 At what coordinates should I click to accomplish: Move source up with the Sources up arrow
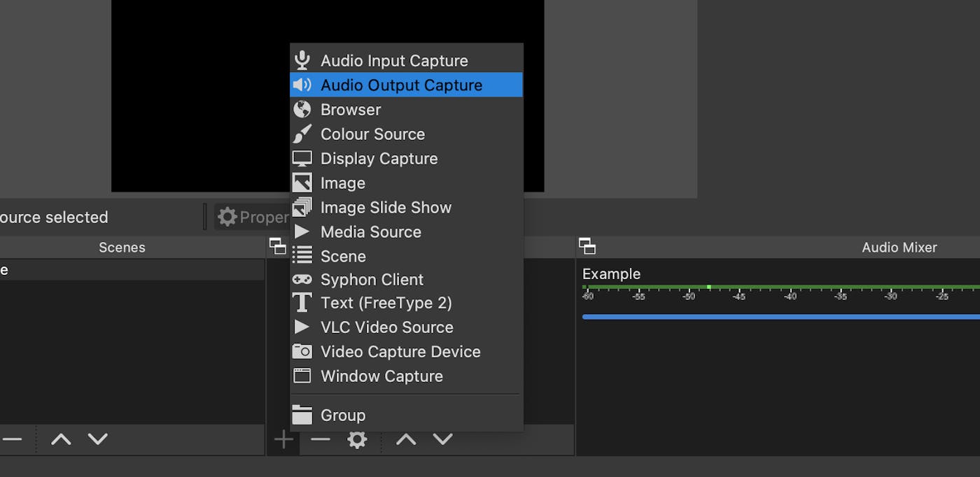click(x=406, y=439)
